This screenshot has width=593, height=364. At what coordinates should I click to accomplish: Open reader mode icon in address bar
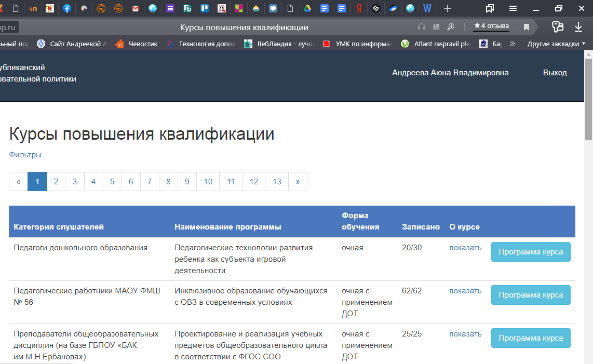[436, 27]
